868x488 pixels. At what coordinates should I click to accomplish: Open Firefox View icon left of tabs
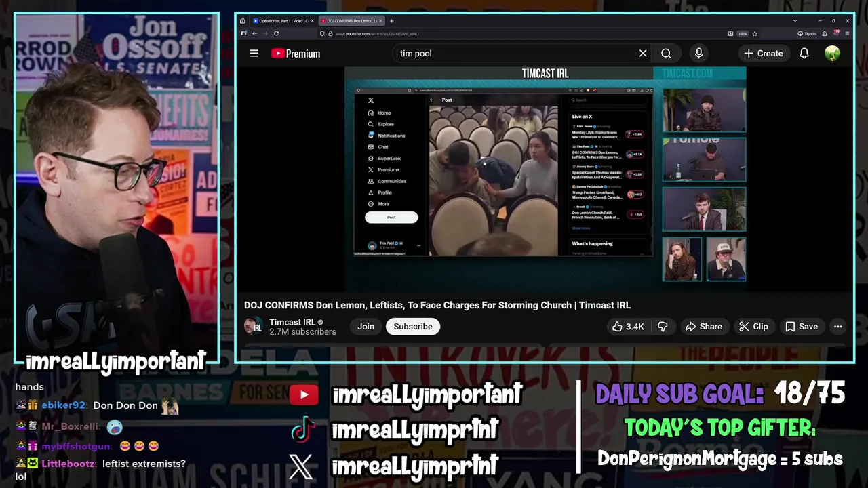point(242,21)
